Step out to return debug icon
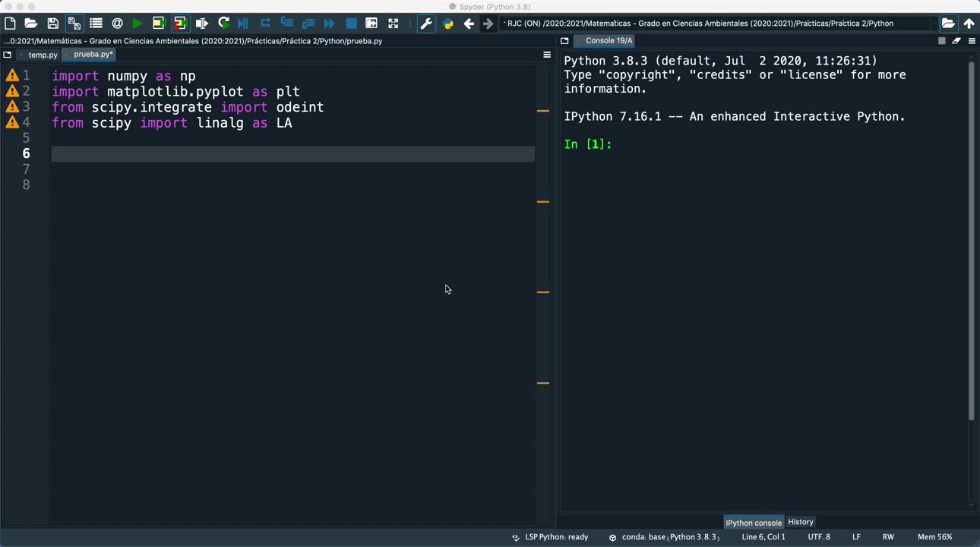 [x=308, y=24]
